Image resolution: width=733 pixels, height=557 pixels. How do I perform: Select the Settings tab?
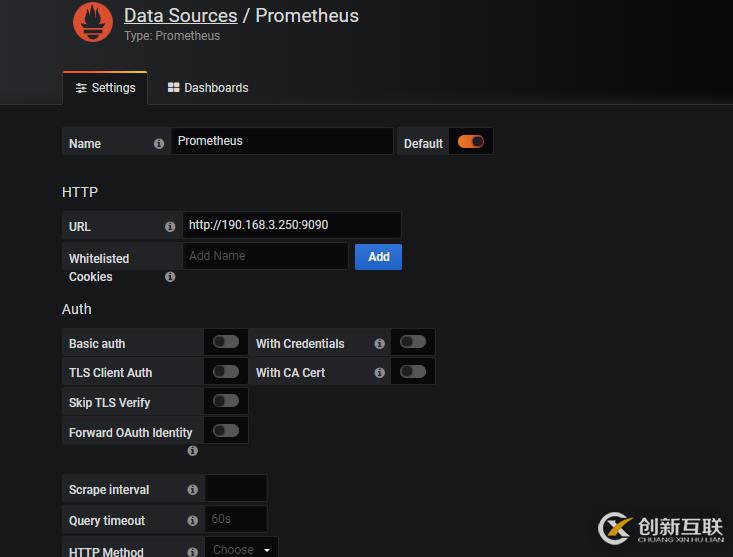(x=105, y=88)
